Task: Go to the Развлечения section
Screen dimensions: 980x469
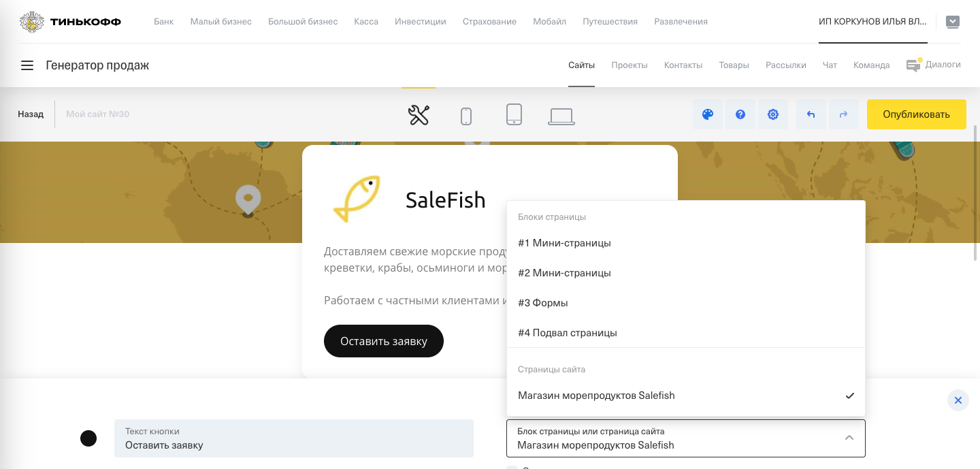Action: coord(681,22)
